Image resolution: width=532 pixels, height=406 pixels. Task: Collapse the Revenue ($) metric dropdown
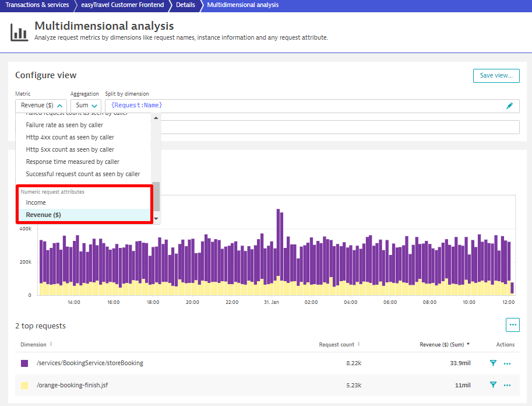pyautogui.click(x=41, y=106)
